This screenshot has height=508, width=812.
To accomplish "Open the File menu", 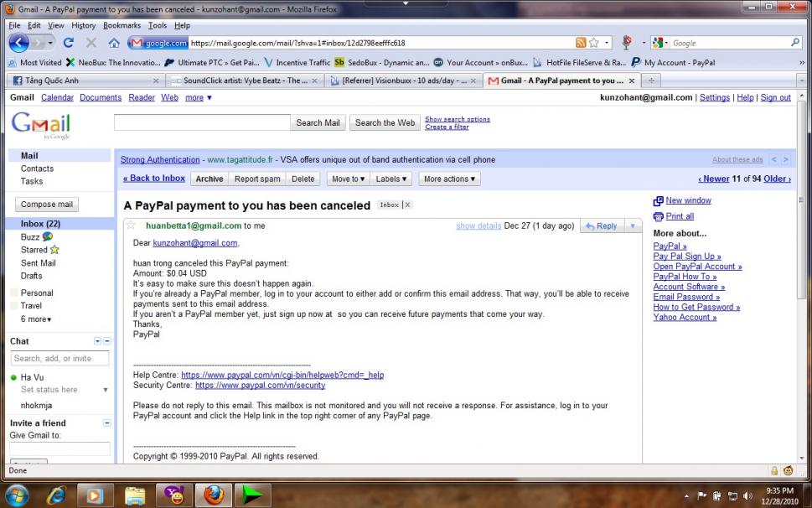I will [14, 25].
